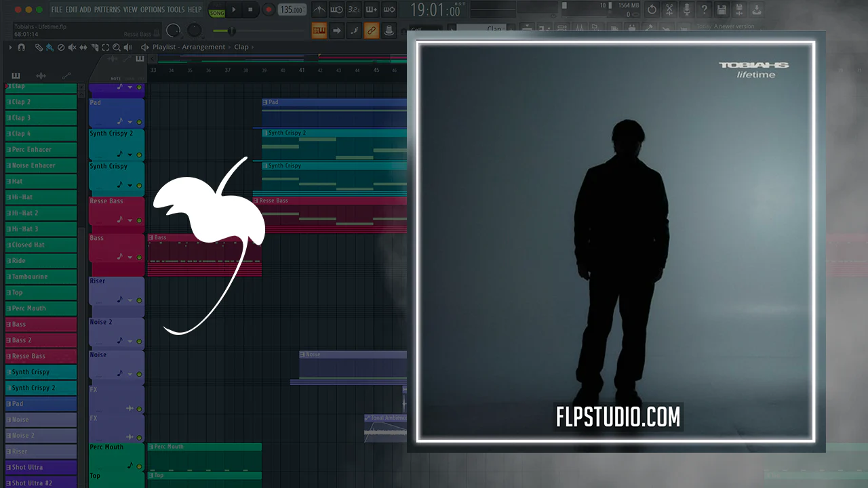Screen dimensions: 868x488
Task: Select the Paint brush tool in playlist
Action: point(50,47)
